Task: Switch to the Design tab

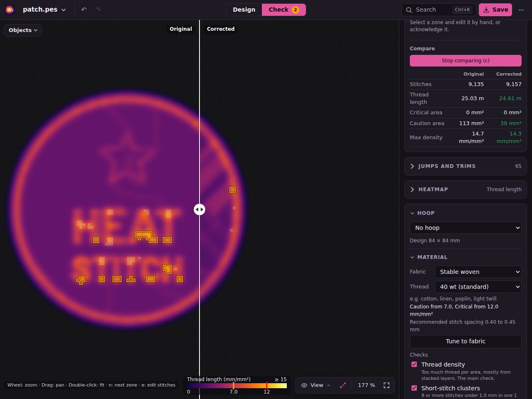Action: click(x=244, y=10)
